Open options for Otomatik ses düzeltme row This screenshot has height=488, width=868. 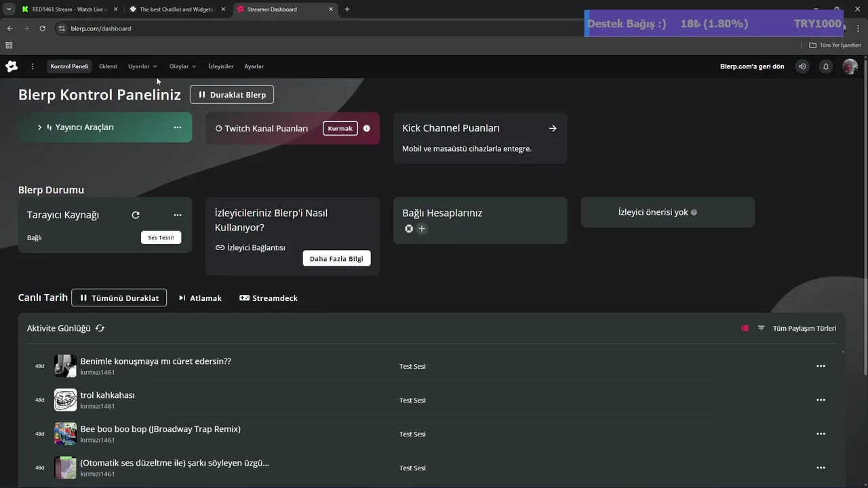coord(821,468)
